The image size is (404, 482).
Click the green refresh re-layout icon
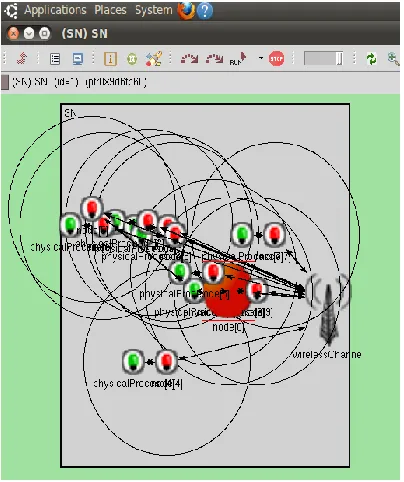tap(371, 59)
